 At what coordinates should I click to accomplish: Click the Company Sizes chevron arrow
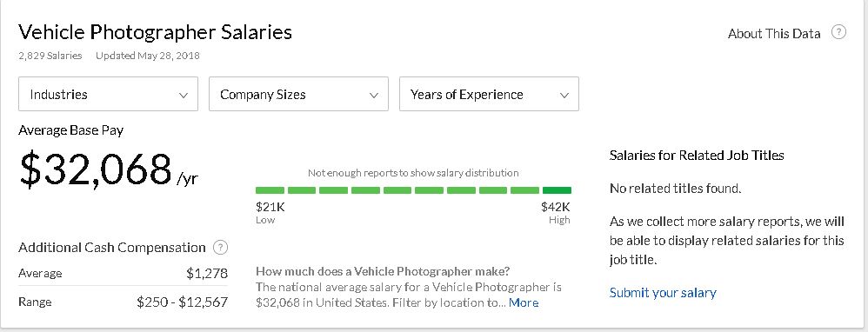click(x=374, y=96)
